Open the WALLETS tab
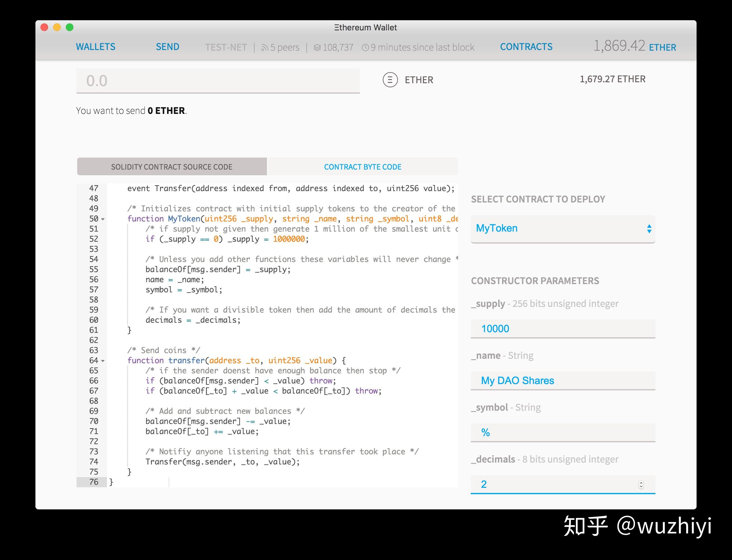The image size is (732, 560). coord(96,47)
